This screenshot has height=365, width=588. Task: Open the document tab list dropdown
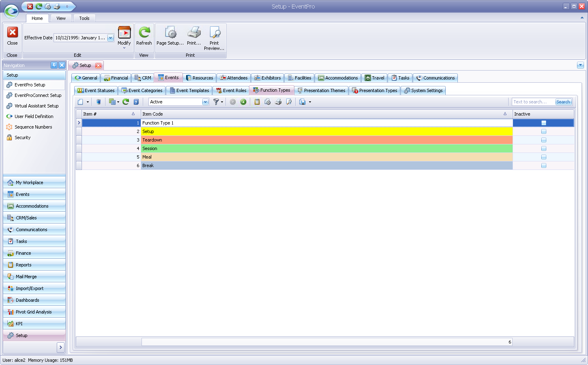(580, 65)
